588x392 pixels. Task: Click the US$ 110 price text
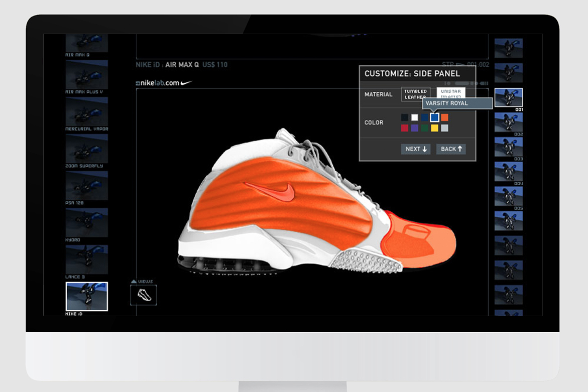pos(215,65)
